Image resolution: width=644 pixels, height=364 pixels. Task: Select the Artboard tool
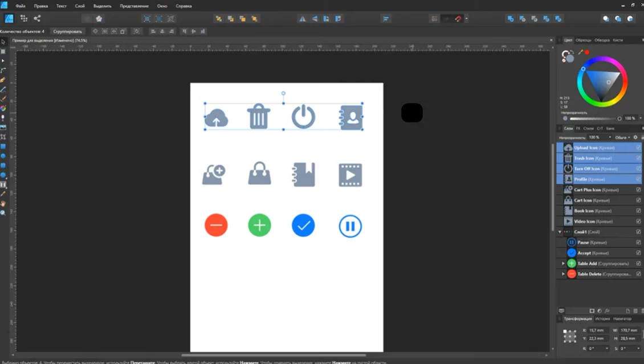[x=3, y=51]
